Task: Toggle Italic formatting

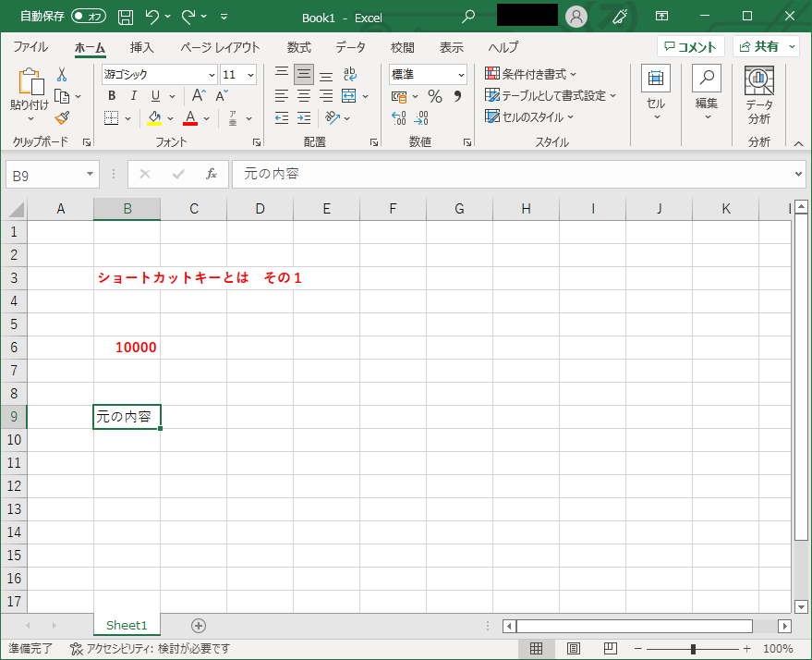Action: tap(134, 96)
